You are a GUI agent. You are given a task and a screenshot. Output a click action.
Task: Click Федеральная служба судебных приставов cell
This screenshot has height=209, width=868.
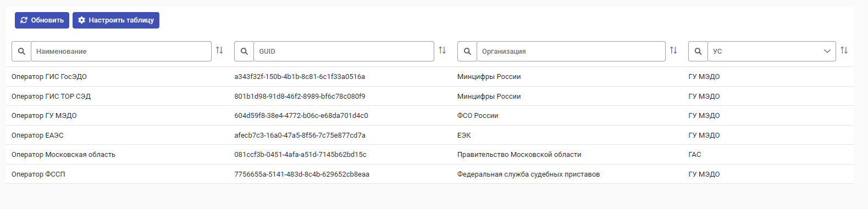(528, 174)
